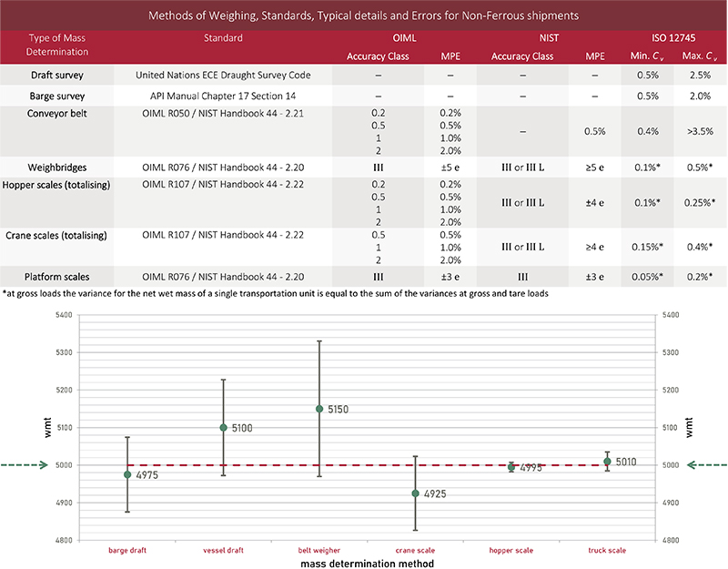728x569 pixels.
Task: Select the hopper scale data point 4995
Action: tap(511, 467)
